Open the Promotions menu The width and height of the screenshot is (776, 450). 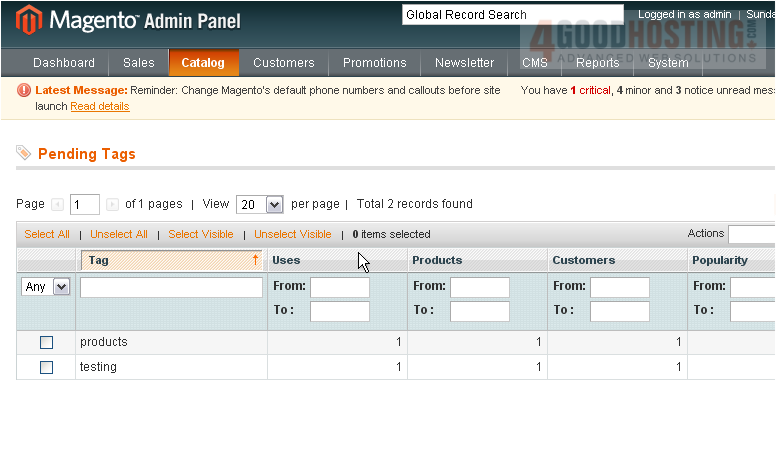coord(375,63)
